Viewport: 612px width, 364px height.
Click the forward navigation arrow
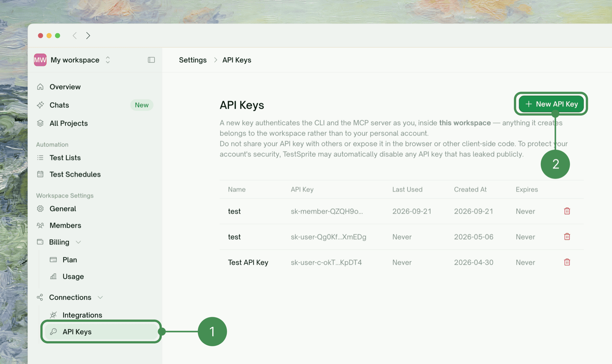(88, 36)
